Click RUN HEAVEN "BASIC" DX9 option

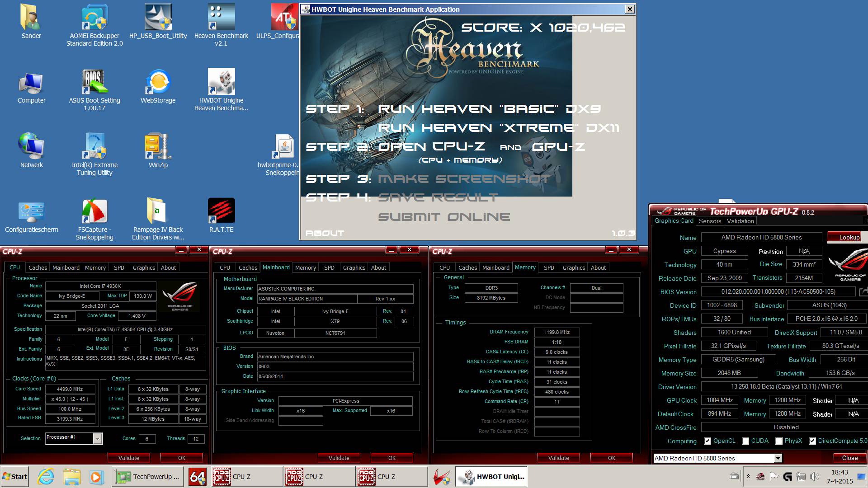(490, 109)
